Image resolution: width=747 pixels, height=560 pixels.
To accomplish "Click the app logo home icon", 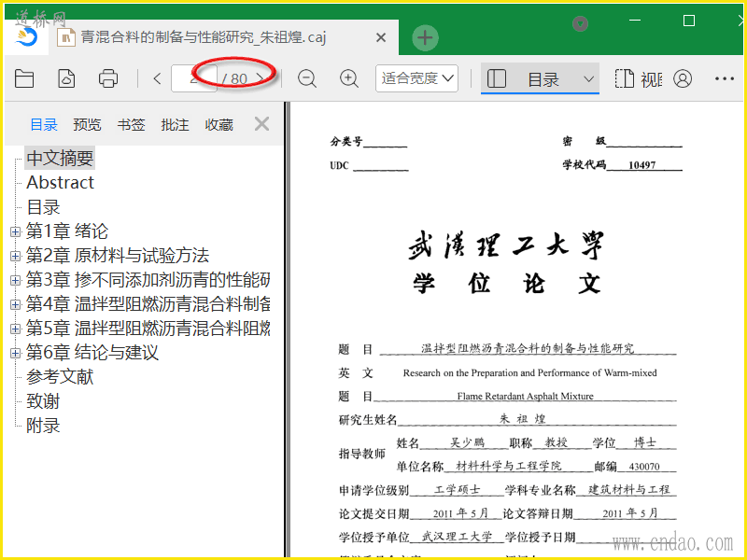I will (27, 37).
